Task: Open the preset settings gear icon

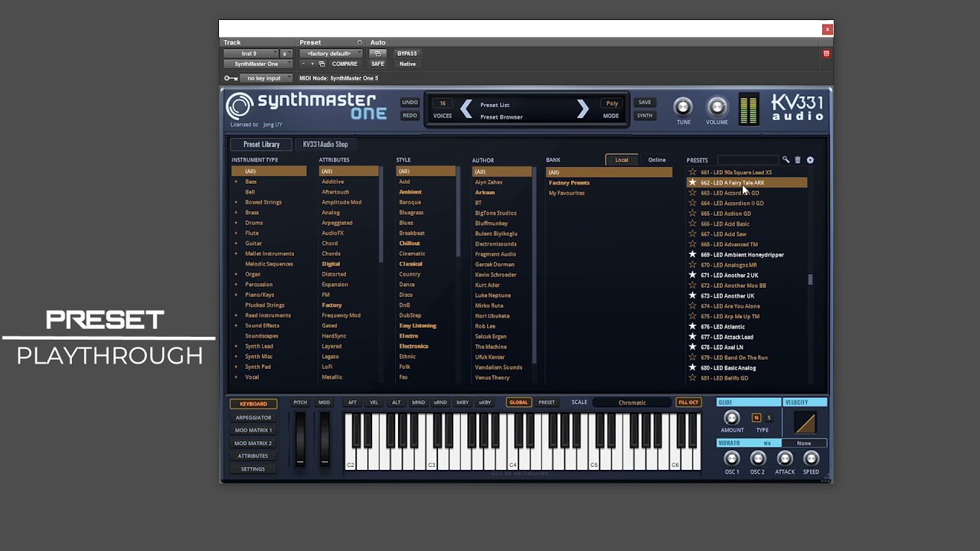Action: pyautogui.click(x=810, y=160)
